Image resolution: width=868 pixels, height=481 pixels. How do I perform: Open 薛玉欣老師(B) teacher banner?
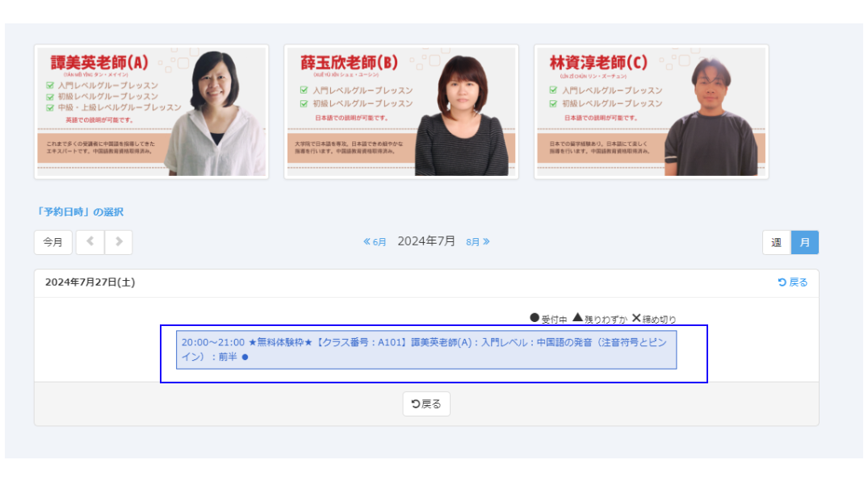401,112
